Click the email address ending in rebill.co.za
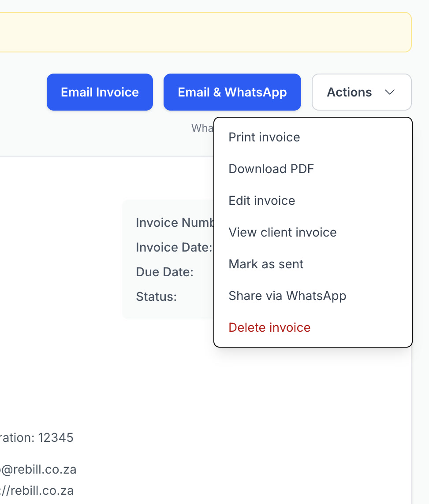The width and height of the screenshot is (429, 504). (38, 469)
